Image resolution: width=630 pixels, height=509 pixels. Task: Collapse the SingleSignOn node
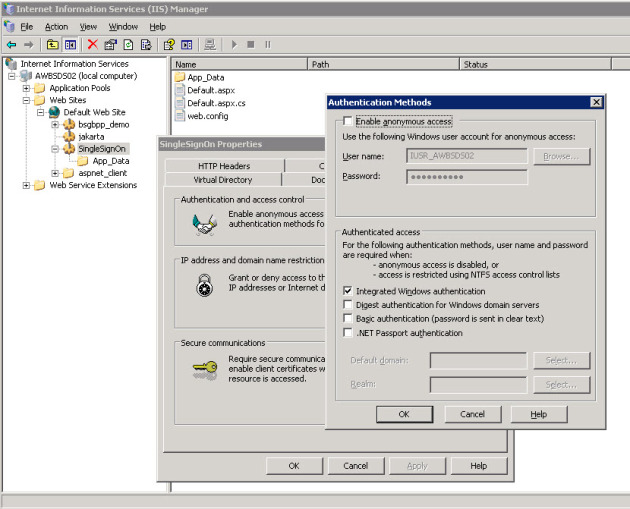pos(55,149)
